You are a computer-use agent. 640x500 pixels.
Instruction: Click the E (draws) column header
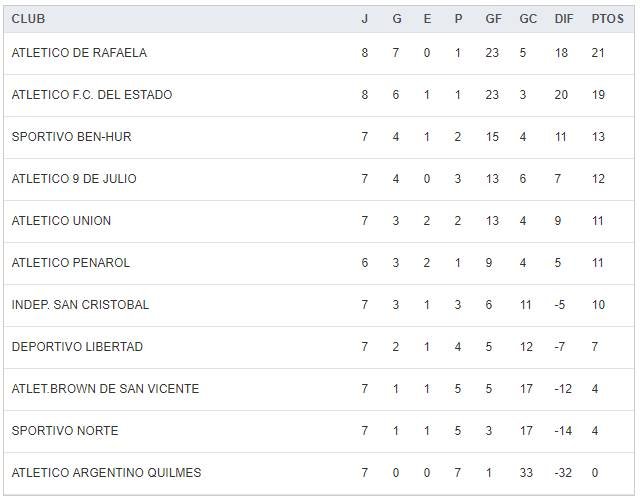(427, 19)
